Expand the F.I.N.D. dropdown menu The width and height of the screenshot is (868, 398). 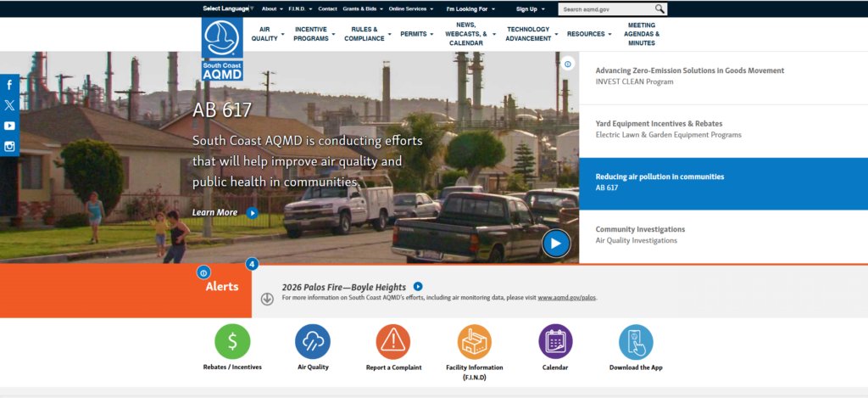pos(300,8)
